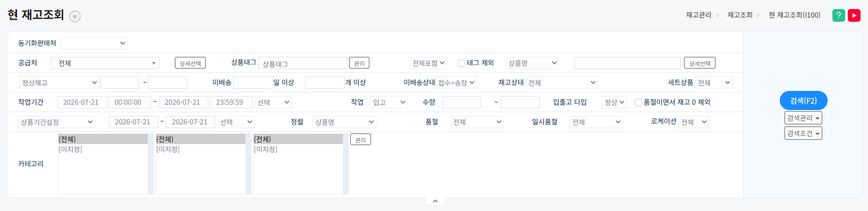
Task: Open the 검색관리 menu button
Action: 803,118
